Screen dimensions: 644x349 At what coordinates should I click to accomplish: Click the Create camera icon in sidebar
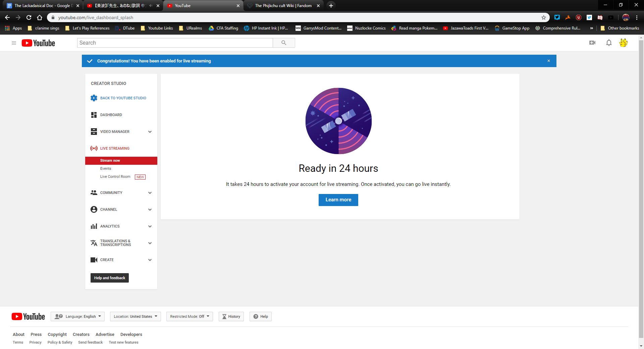[94, 260]
